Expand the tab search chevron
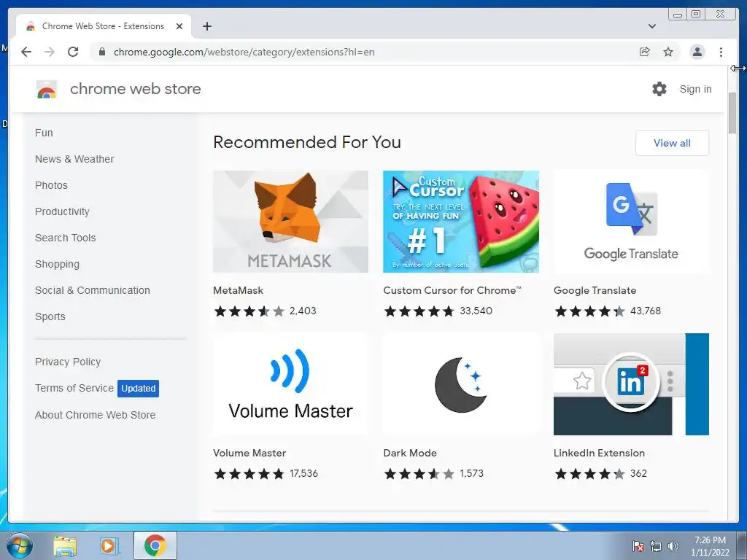747x560 pixels. pos(652,26)
